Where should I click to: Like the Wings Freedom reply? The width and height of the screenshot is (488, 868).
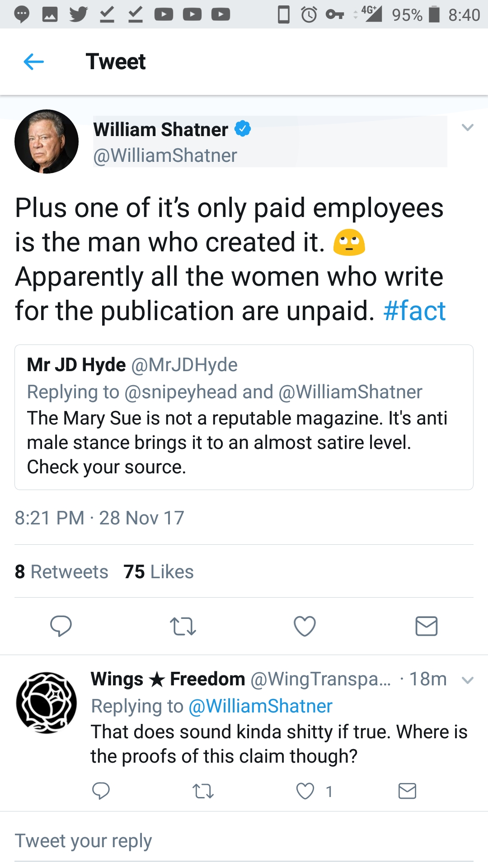click(305, 791)
